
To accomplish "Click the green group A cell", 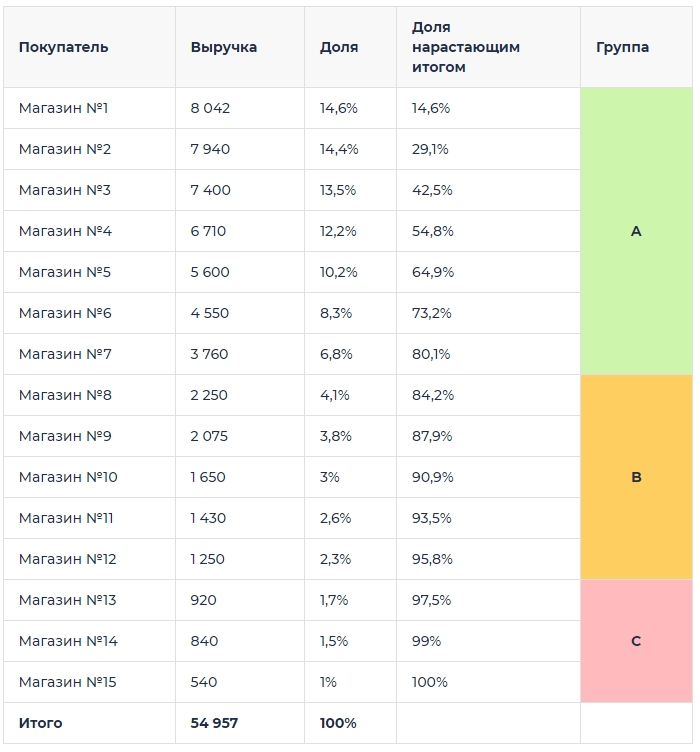I will click(x=636, y=231).
